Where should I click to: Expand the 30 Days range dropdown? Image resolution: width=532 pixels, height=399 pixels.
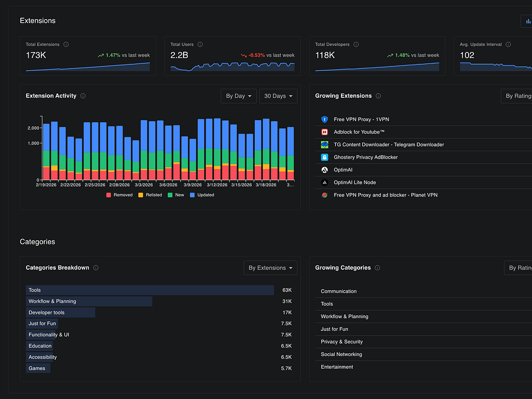click(x=278, y=96)
